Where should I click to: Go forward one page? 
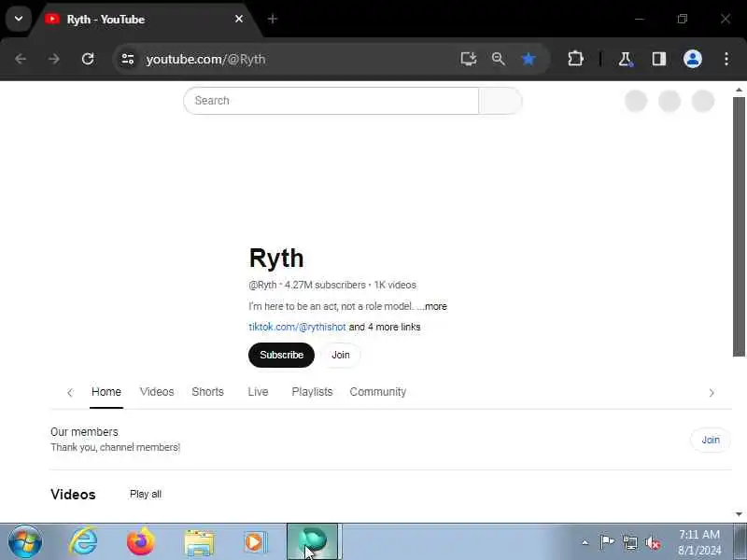tap(54, 59)
